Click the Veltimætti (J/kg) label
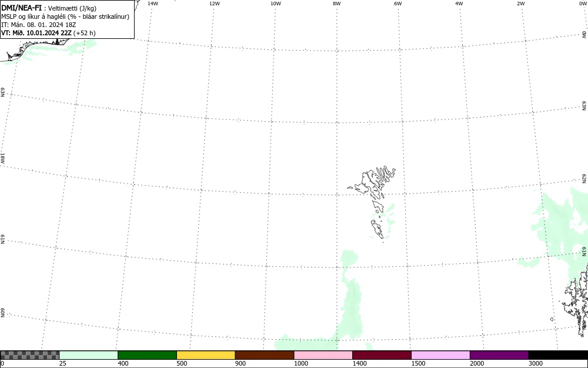 [72, 8]
